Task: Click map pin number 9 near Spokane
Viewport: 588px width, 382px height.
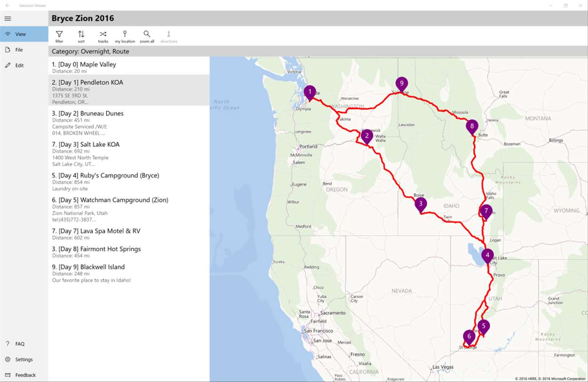Action: pos(402,83)
